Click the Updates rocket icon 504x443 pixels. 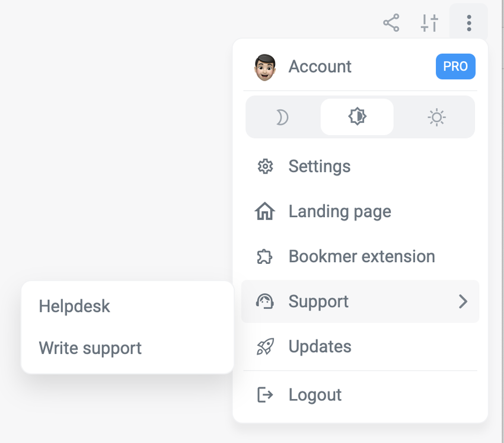pos(265,347)
